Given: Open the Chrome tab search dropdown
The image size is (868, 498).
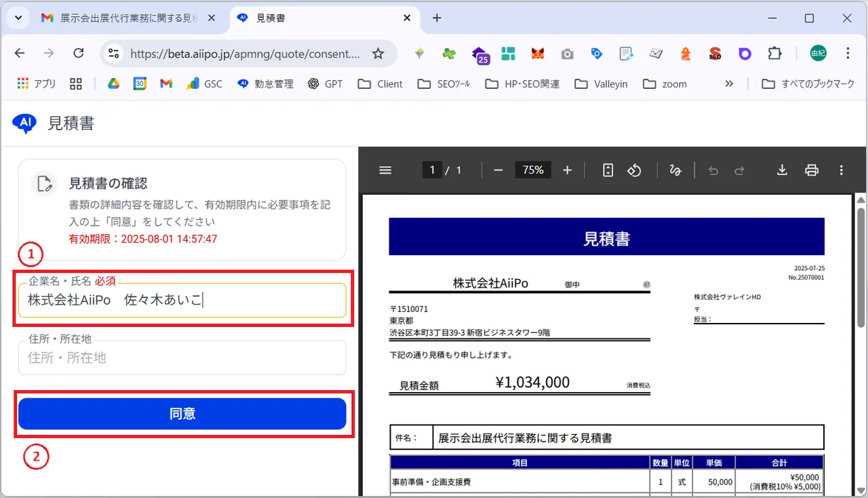Looking at the screenshot, I should pos(18,18).
